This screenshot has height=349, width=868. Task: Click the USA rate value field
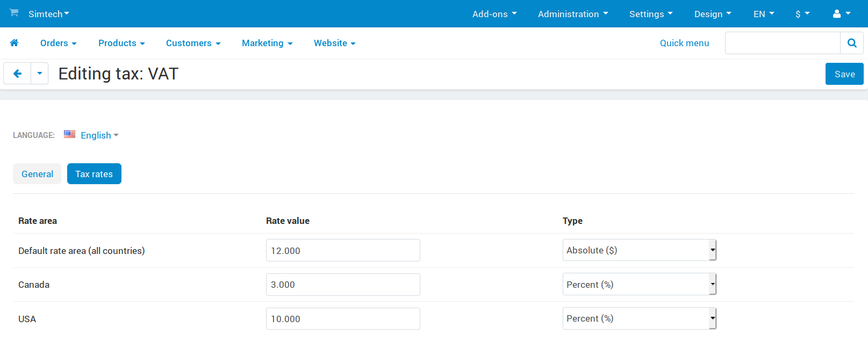343,318
